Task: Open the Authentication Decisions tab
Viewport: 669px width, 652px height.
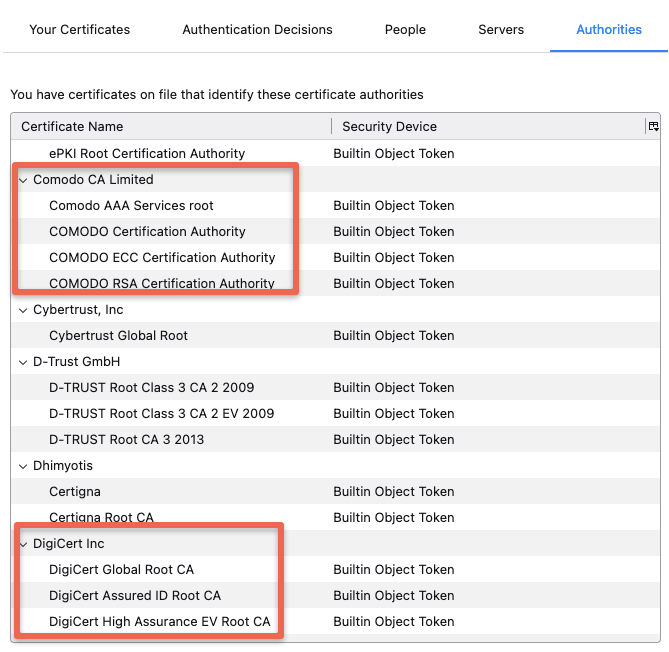Action: tap(257, 29)
